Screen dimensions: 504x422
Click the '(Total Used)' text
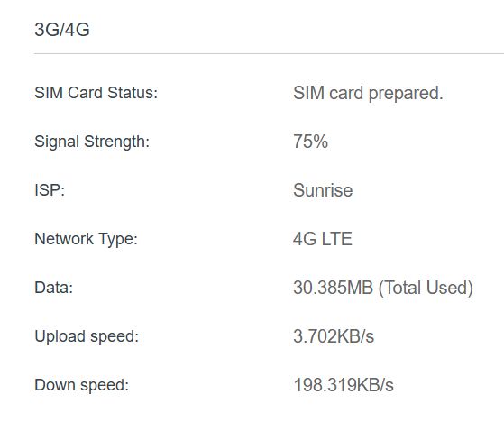pos(426,288)
